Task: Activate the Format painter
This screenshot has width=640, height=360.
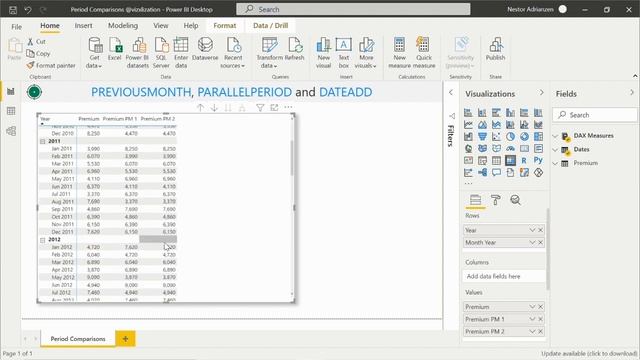Action: coord(51,65)
